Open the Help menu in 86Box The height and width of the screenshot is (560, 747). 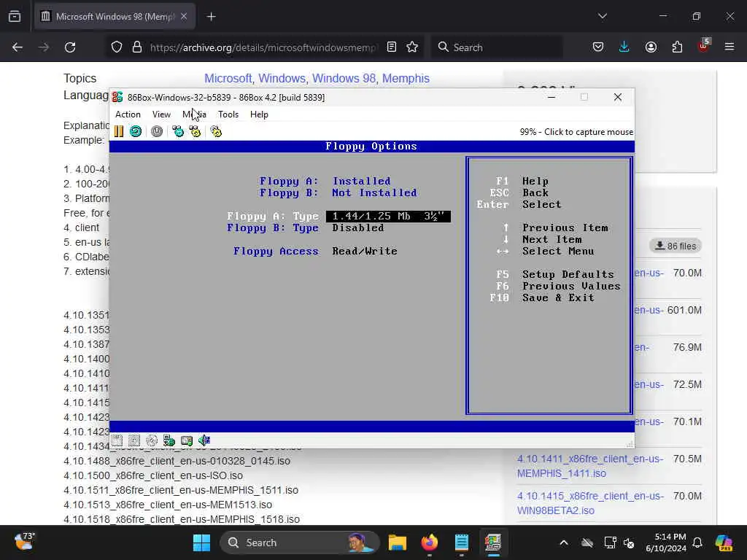[x=259, y=114]
